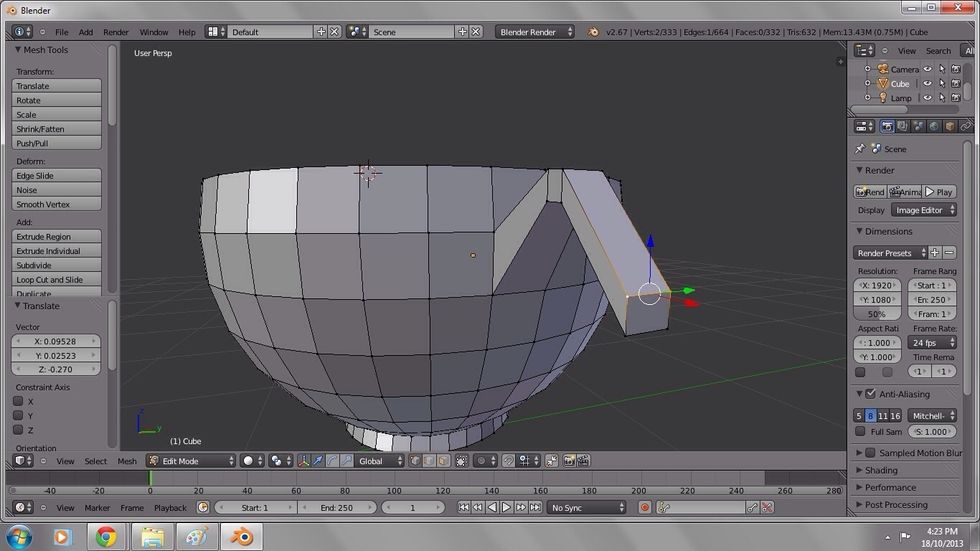Viewport: 980px width, 551px height.
Task: Toggle Cube visibility eye in outliner
Action: point(928,84)
